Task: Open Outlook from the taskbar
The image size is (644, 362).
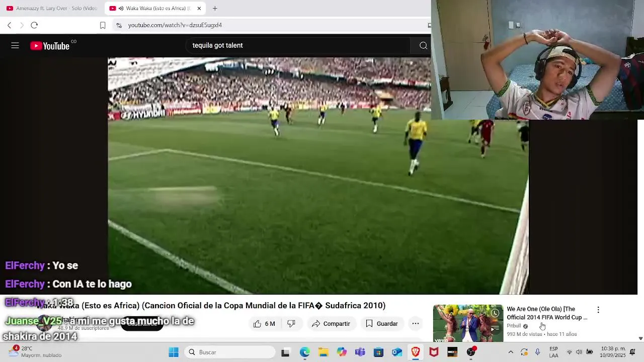Action: pos(397,352)
